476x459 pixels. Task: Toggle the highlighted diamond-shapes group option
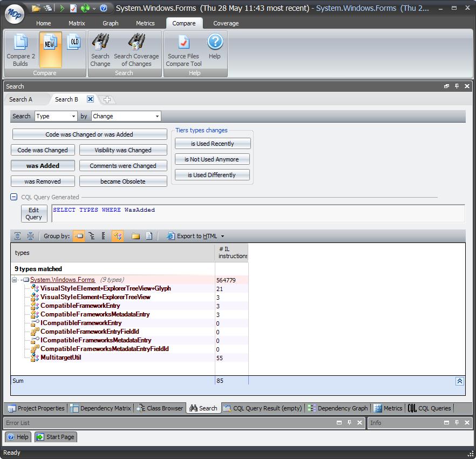coord(118,236)
